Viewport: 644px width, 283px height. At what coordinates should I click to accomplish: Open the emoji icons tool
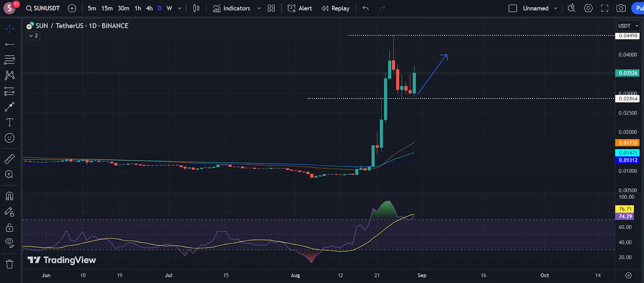point(9,138)
